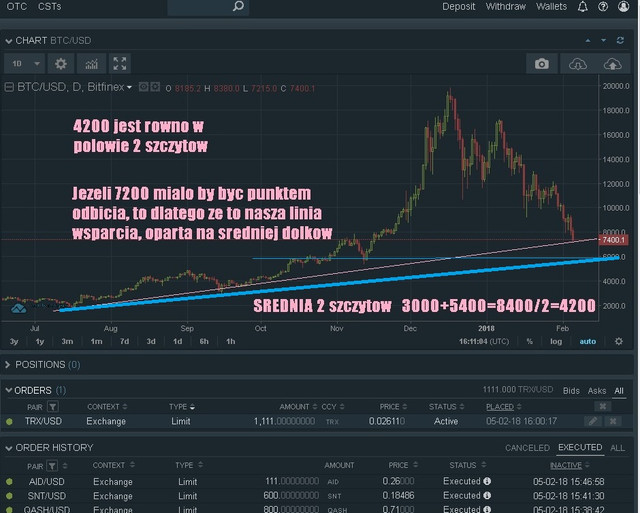640x513 pixels.
Task: Sort orders by PRICE column
Action: pyautogui.click(x=393, y=407)
